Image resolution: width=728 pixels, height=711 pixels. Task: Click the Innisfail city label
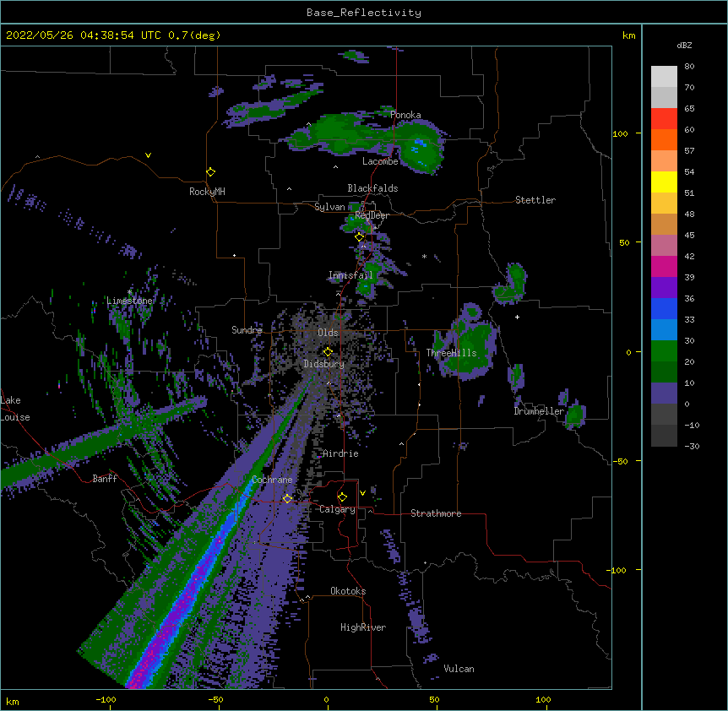tap(350, 275)
